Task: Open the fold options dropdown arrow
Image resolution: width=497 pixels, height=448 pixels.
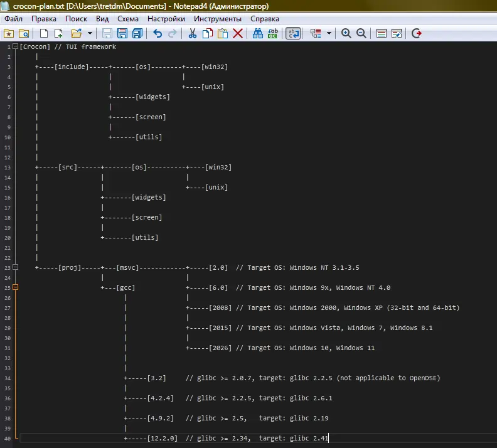Action: 329,33
